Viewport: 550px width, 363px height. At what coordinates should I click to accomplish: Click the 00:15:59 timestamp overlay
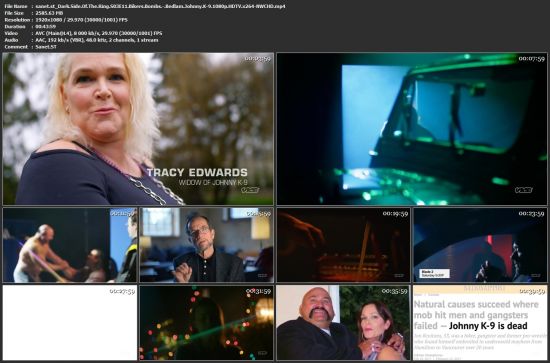point(258,213)
